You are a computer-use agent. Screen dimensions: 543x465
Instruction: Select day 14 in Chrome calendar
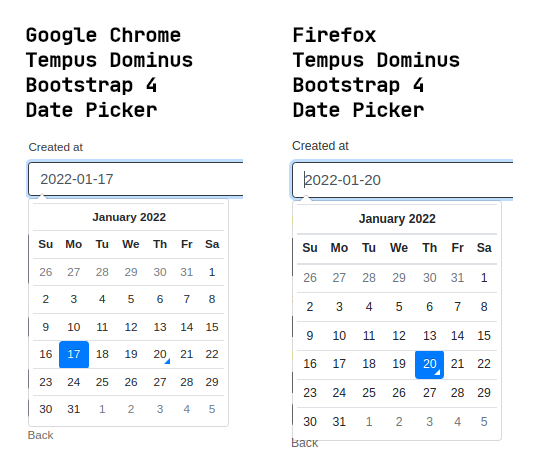tap(187, 327)
